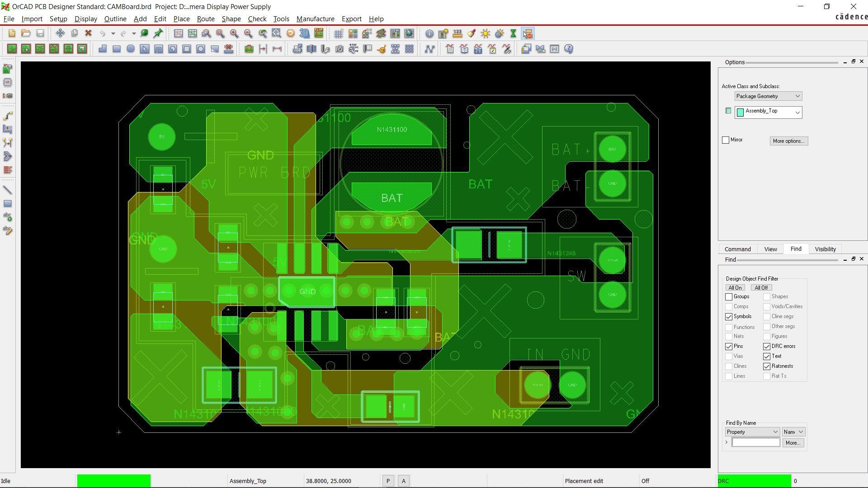Click the Show Element info icon
Screen dimensions: 868x488
tap(429, 33)
